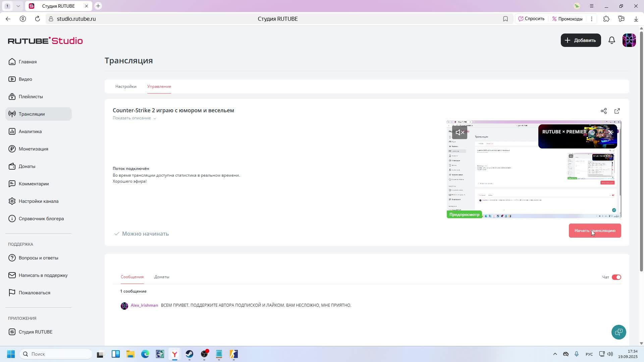Go to Монетизация in sidebar
The image size is (644, 362).
[x=33, y=149]
